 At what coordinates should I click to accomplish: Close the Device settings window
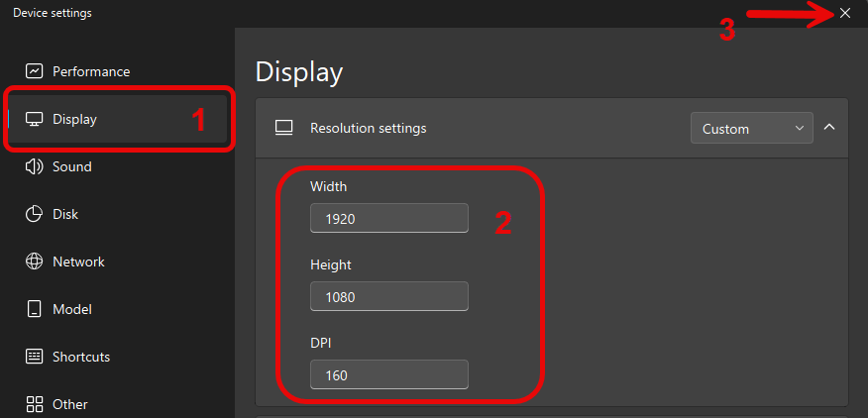point(844,13)
